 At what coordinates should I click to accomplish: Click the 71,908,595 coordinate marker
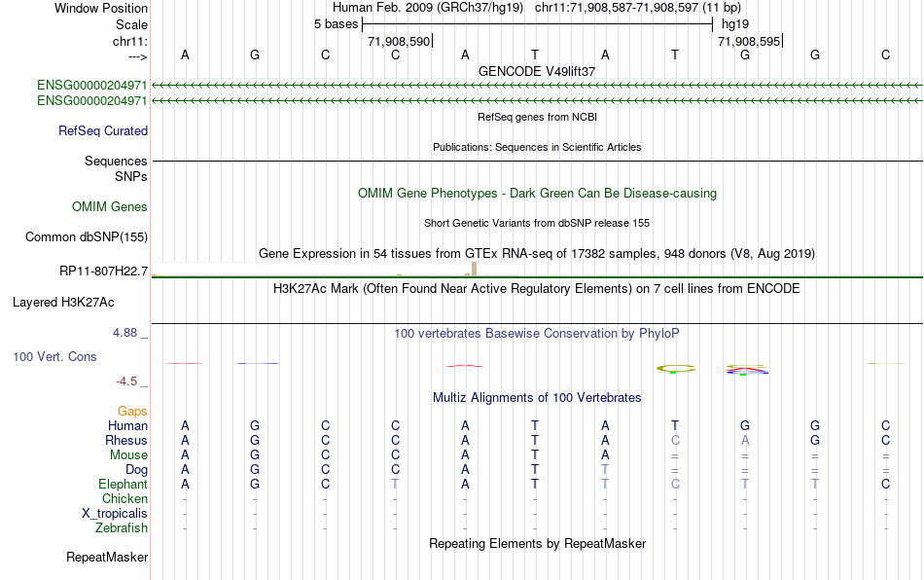(749, 41)
